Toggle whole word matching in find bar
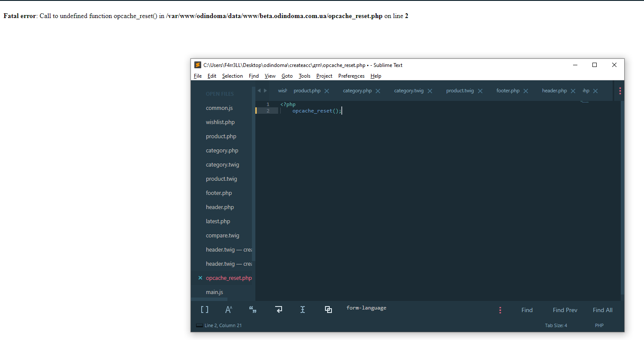 pyautogui.click(x=253, y=310)
